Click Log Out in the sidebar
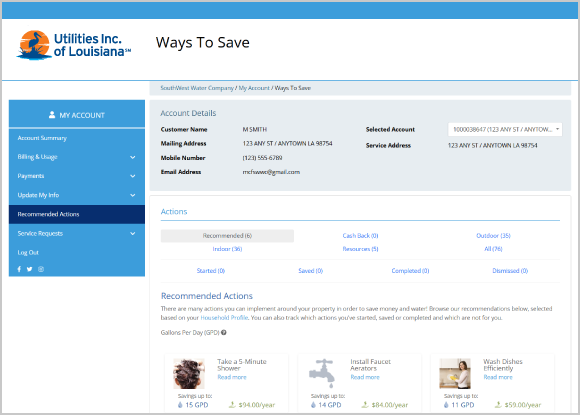Viewport: 580px width, 415px height. 28,253
